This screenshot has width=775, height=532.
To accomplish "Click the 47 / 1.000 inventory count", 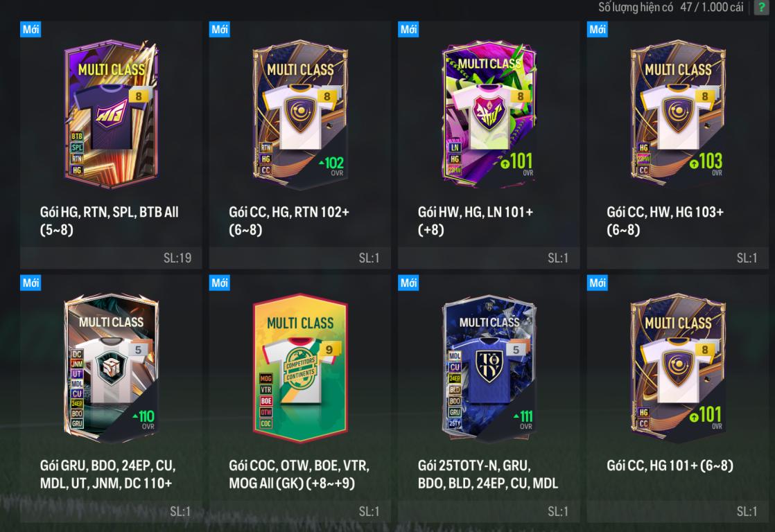I will (x=711, y=7).
